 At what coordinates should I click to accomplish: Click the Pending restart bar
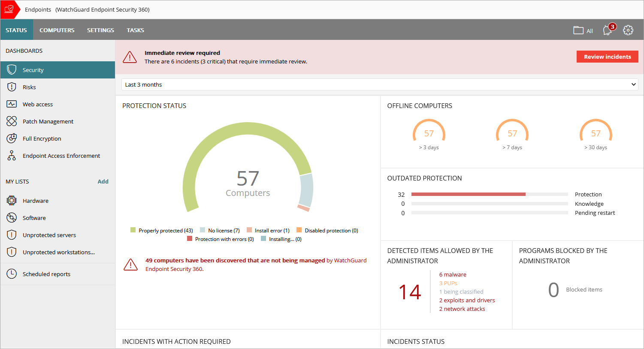[490, 213]
